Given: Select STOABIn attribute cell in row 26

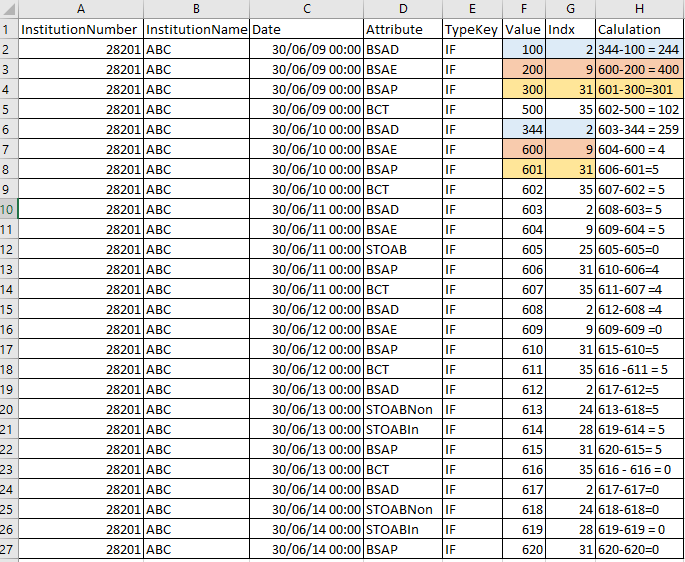Looking at the screenshot, I should (x=403, y=529).
